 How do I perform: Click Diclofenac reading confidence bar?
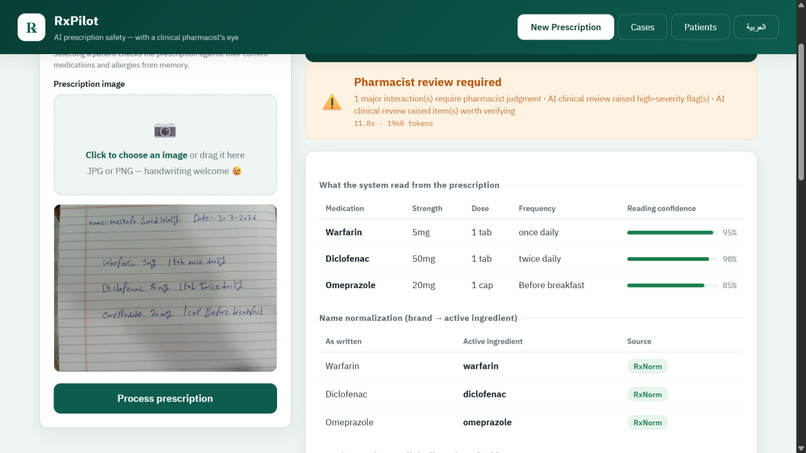point(671,259)
